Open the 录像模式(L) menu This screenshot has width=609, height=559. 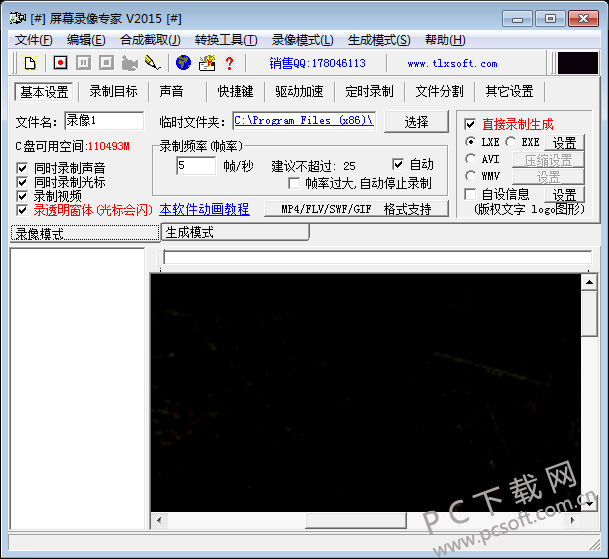click(303, 40)
